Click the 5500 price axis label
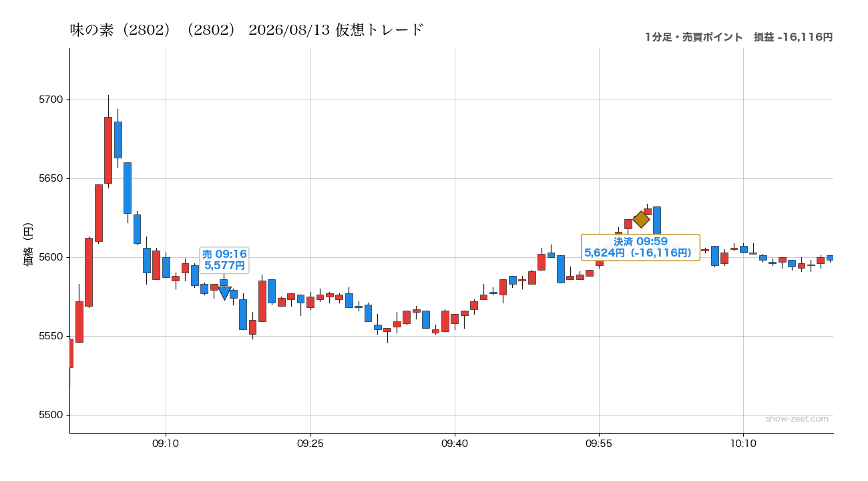This screenshot has width=868, height=481. tap(50, 415)
